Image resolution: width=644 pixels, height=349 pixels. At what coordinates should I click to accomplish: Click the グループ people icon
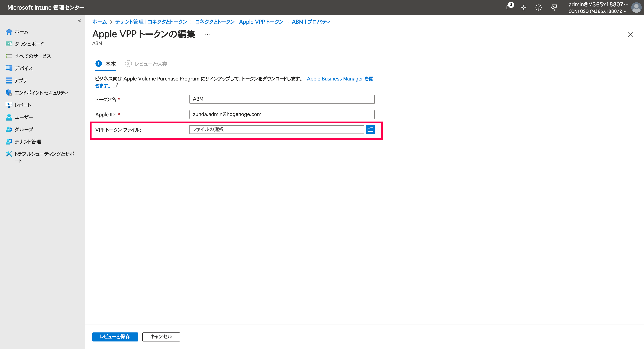point(9,129)
